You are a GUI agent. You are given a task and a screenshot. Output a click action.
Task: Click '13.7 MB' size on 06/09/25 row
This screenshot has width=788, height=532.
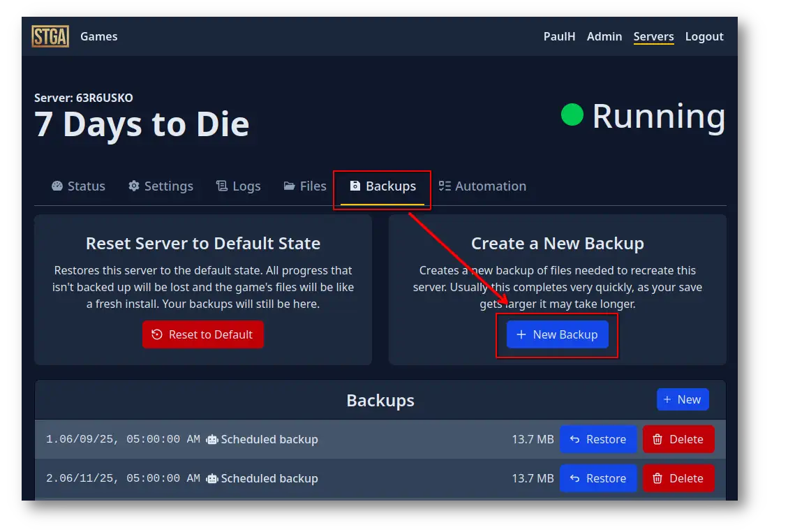tap(533, 439)
